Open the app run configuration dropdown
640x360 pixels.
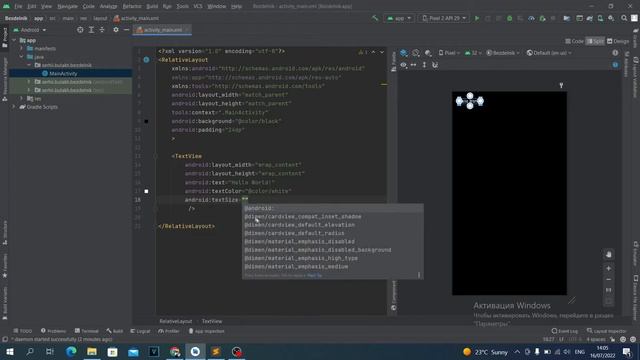tap(399, 18)
